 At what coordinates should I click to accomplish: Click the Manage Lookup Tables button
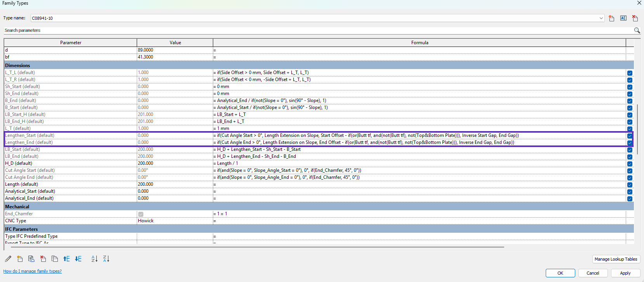click(616, 259)
